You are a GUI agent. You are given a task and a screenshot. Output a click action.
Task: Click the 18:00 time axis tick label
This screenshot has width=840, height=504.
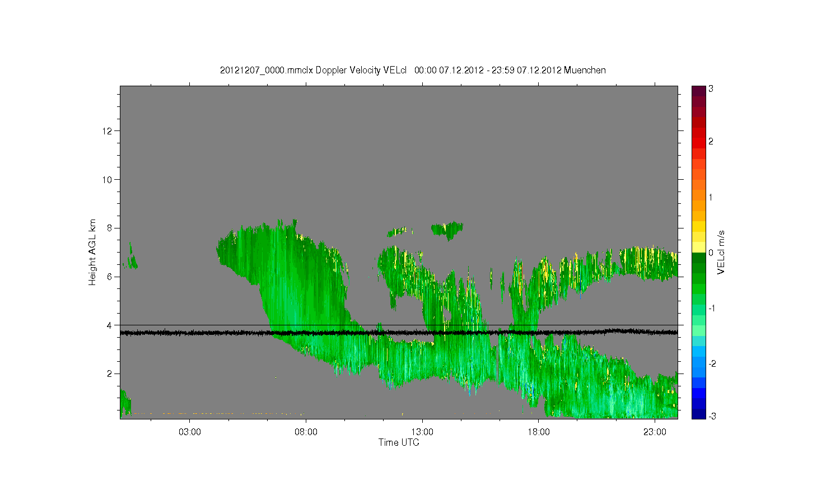coord(539,432)
